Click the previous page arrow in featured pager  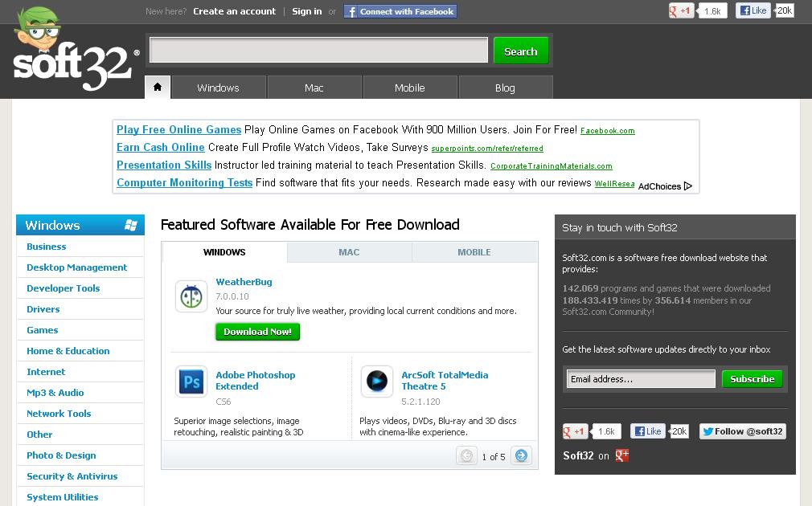pos(466,455)
